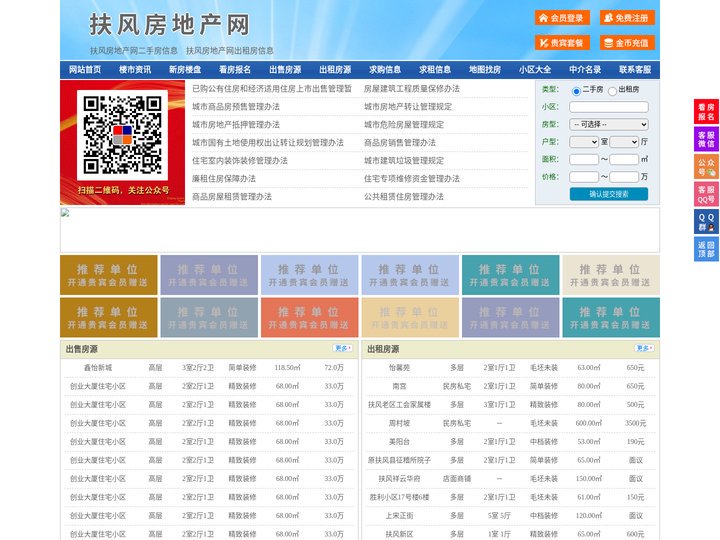
Task: Open 中介名录 navigation item
Action: 585,70
